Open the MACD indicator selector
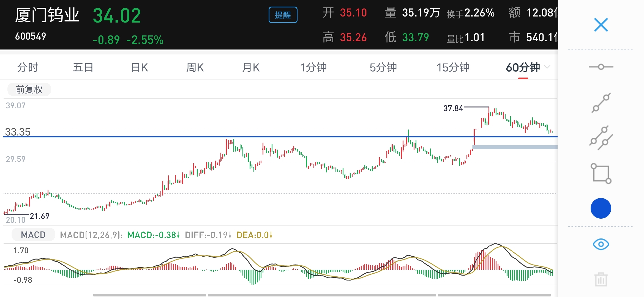This screenshot has height=297, width=644. tap(33, 235)
